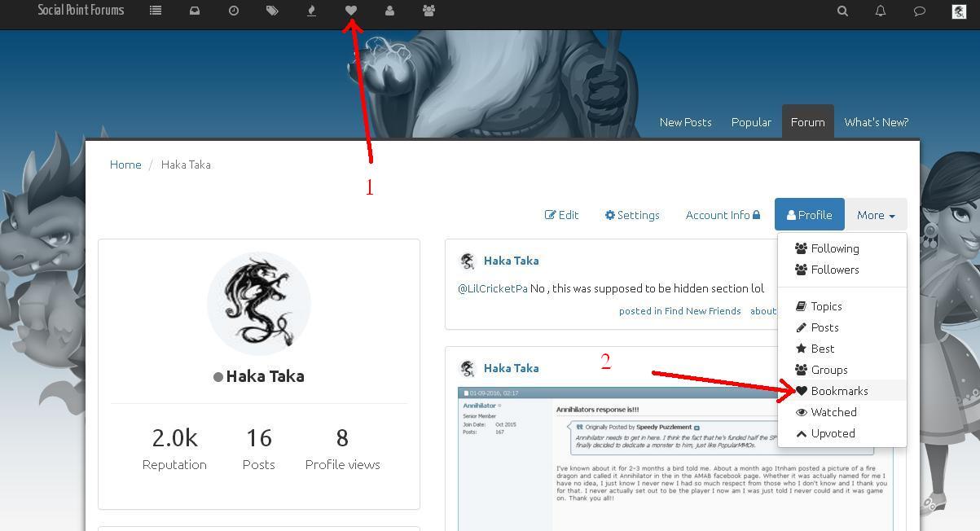This screenshot has height=531, width=980.
Task: Click the single user icon in navbar
Action: tap(389, 11)
